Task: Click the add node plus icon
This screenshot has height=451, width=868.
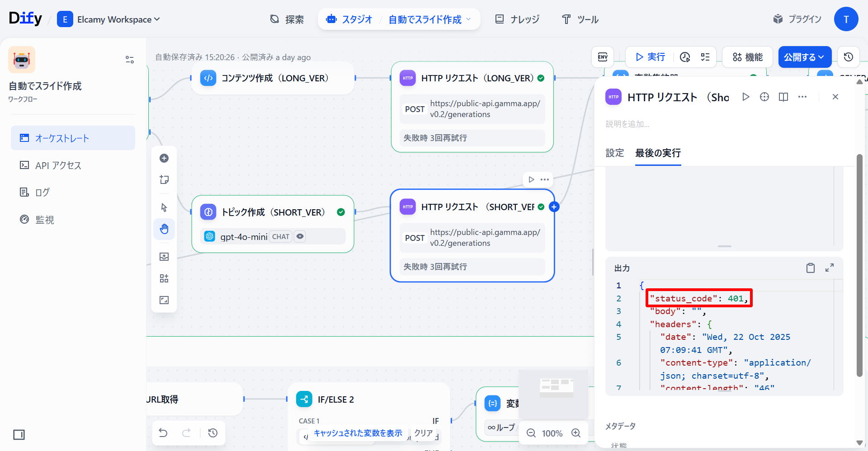Action: tap(164, 158)
